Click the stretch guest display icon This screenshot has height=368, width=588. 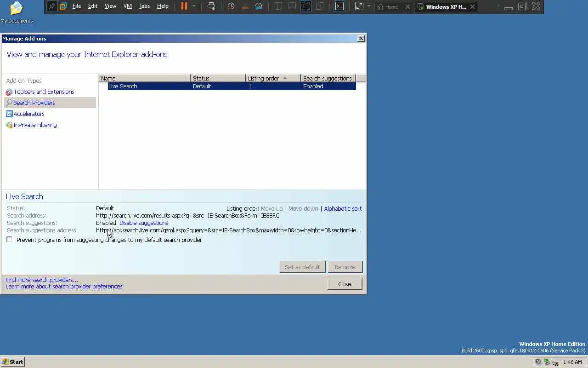tap(359, 6)
